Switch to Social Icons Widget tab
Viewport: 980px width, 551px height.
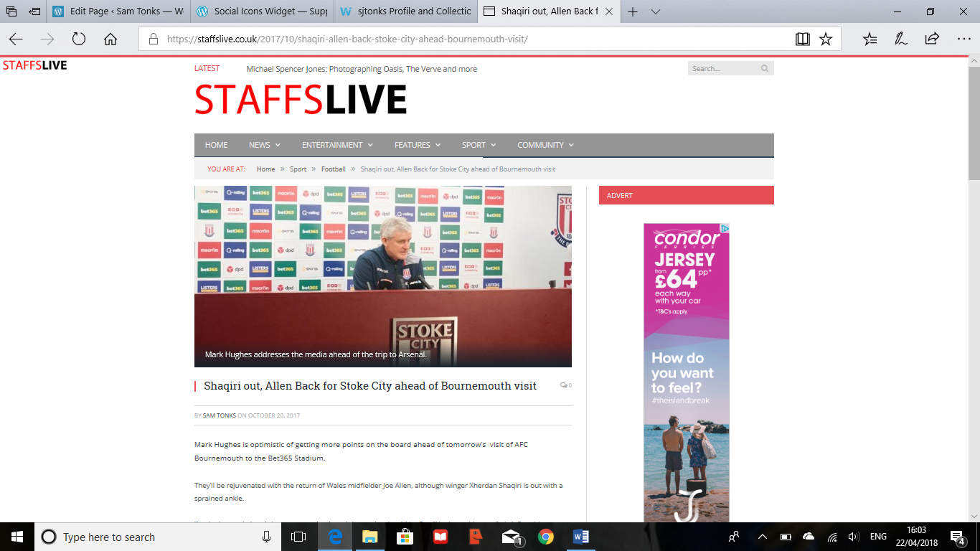tap(263, 11)
